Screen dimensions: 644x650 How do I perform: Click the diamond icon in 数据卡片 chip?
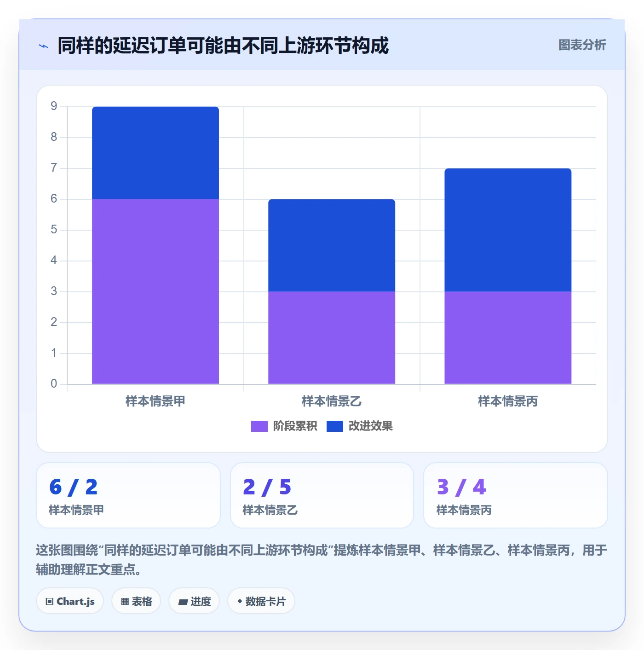(x=240, y=601)
